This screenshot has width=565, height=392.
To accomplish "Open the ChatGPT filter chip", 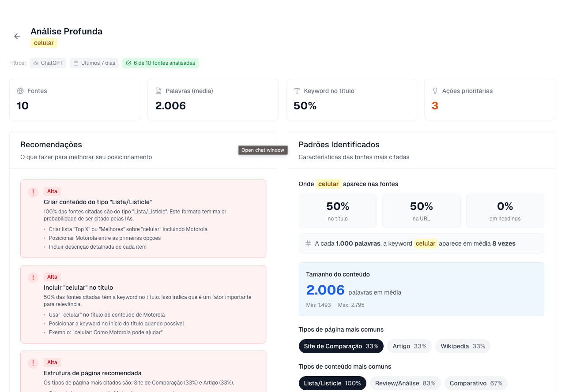I will click(x=48, y=63).
